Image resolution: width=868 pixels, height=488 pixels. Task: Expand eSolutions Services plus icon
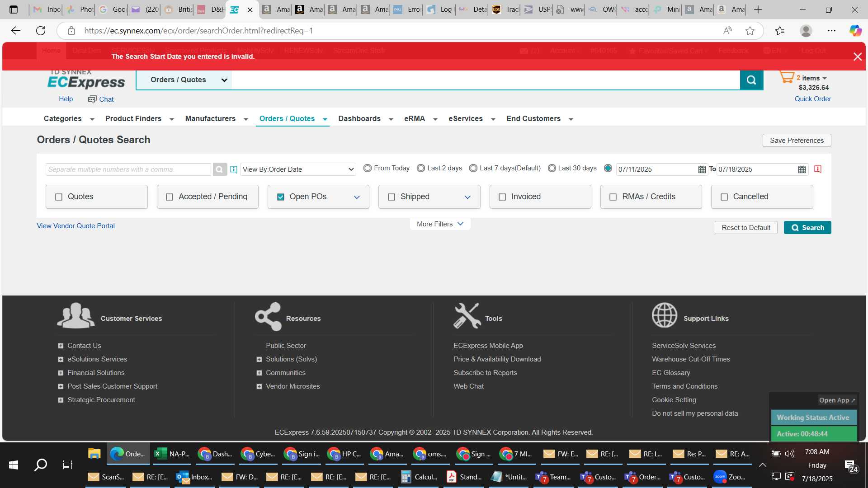click(61, 359)
